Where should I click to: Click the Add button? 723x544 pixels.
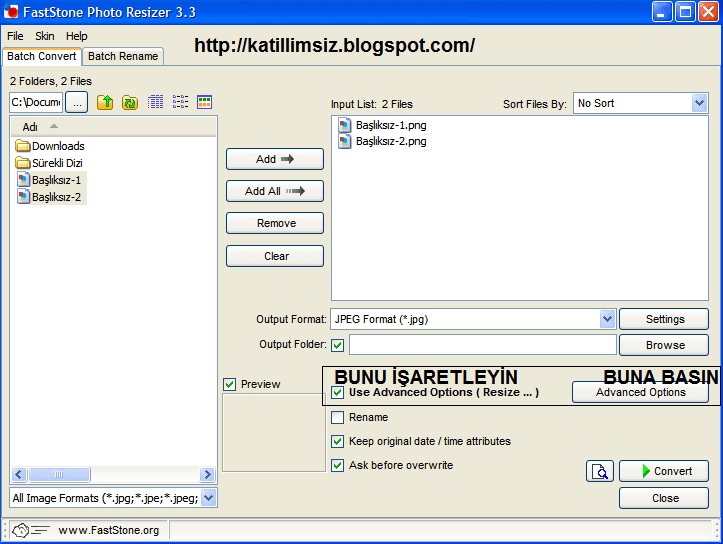pos(275,159)
